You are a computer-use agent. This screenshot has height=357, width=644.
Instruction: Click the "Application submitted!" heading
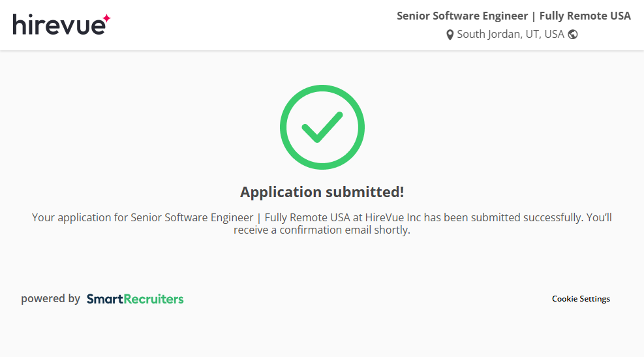pyautogui.click(x=322, y=192)
